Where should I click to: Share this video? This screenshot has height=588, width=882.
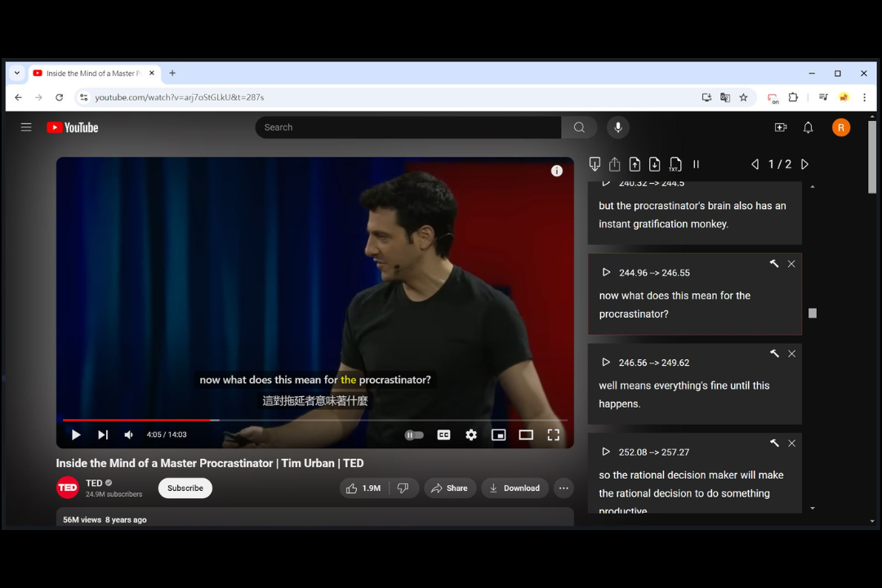point(450,488)
